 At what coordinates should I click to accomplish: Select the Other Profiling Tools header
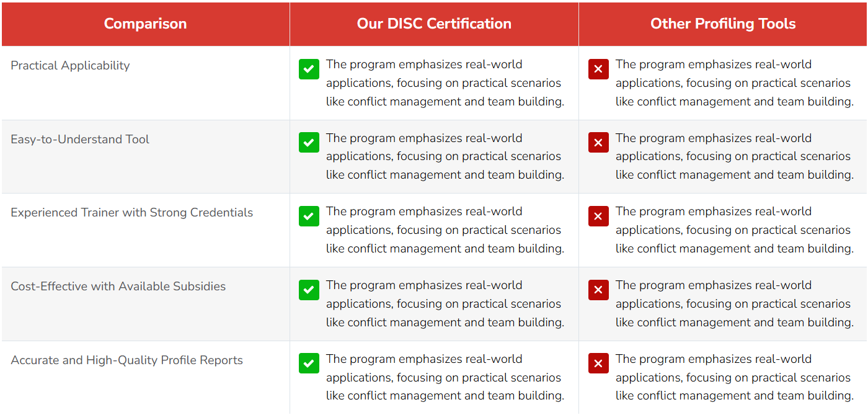(x=723, y=24)
